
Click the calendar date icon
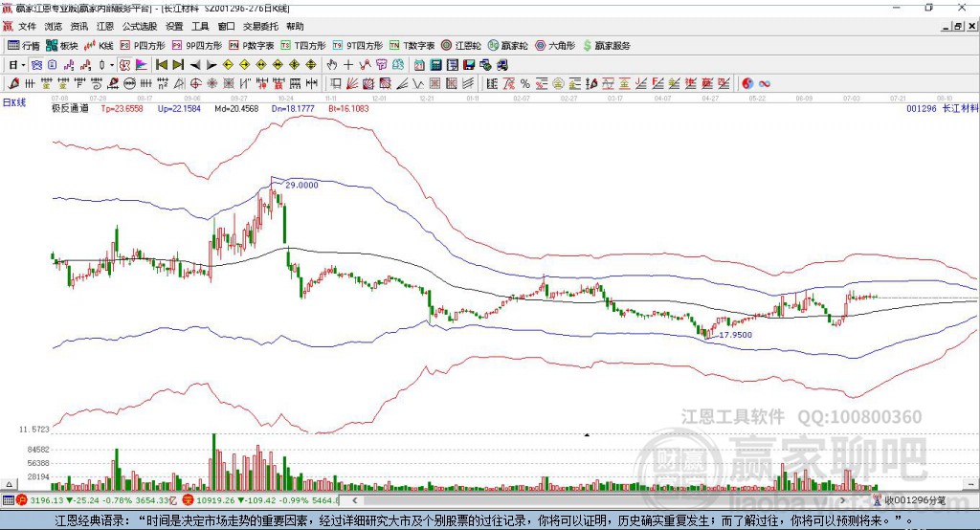[419, 65]
